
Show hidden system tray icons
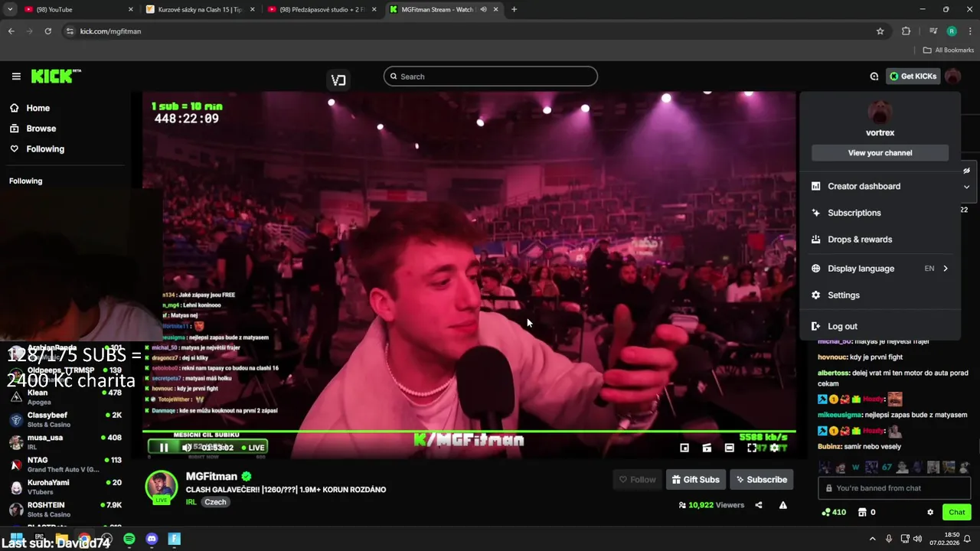point(872,539)
